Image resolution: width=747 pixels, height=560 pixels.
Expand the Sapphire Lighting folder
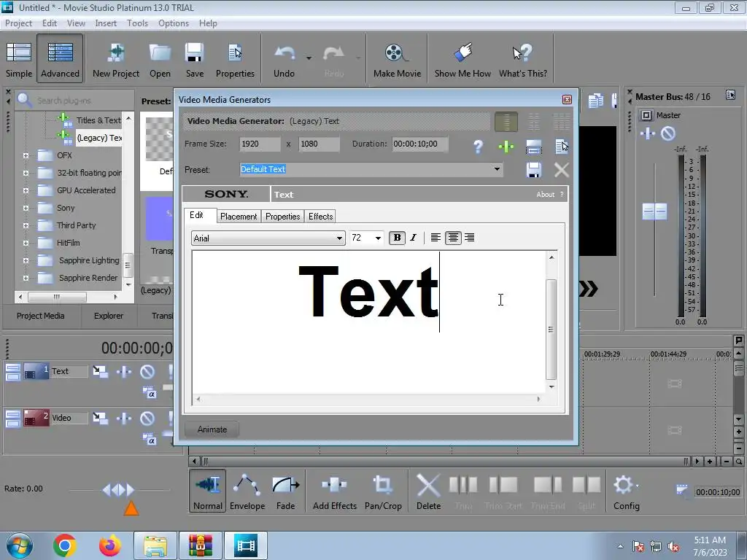pyautogui.click(x=26, y=260)
